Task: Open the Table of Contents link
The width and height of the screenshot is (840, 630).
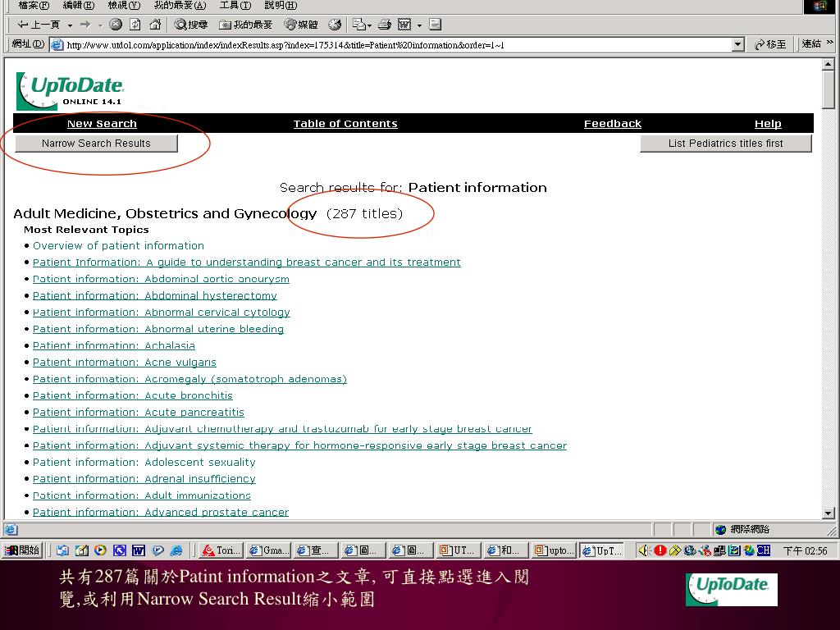Action: pos(345,124)
